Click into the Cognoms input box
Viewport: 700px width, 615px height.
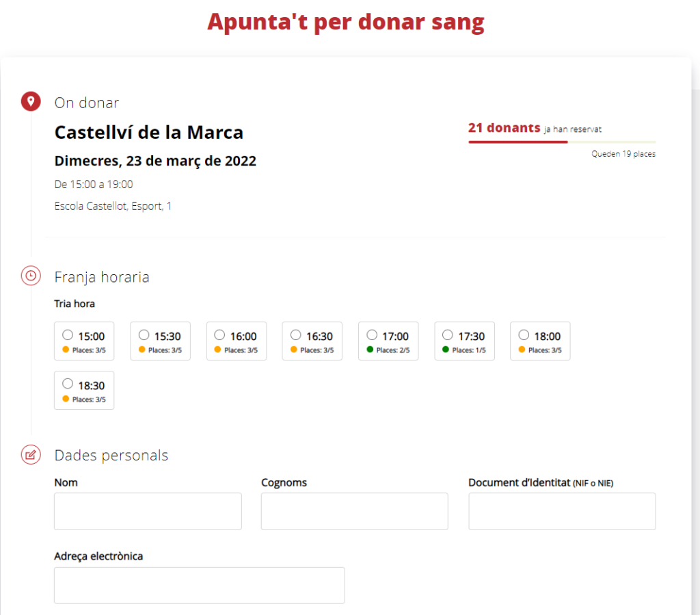tap(354, 511)
